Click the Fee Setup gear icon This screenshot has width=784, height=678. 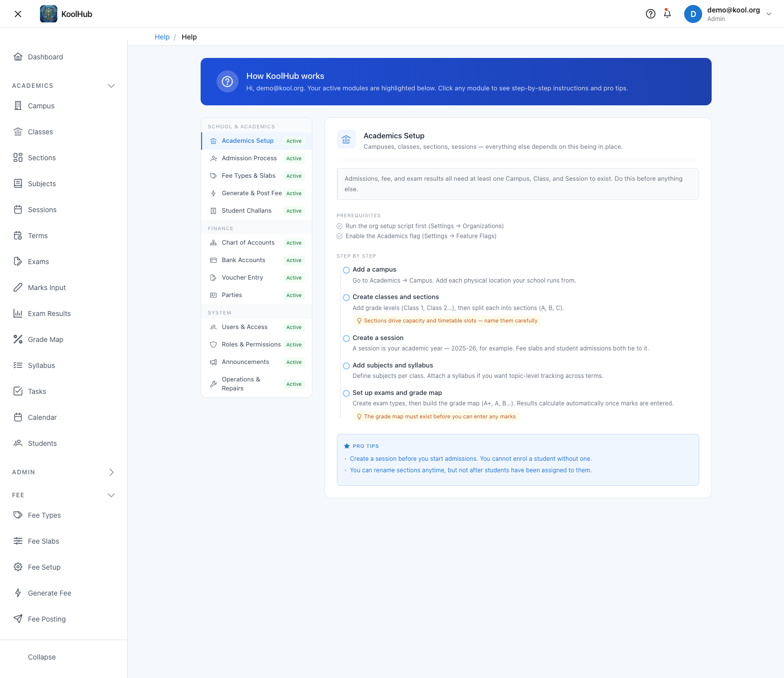(x=18, y=567)
